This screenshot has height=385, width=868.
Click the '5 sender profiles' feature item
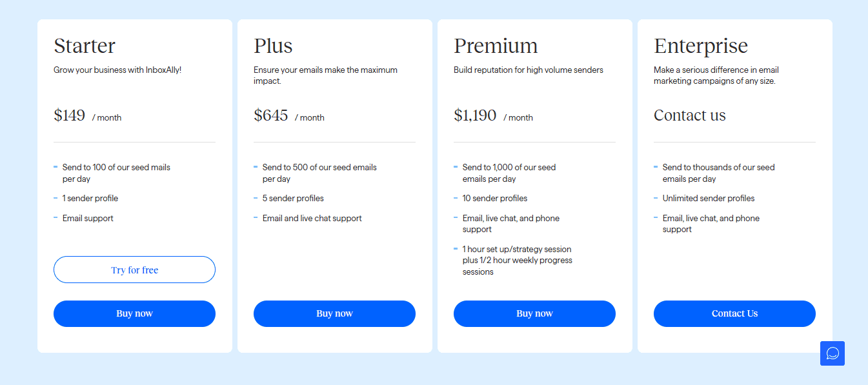pos(293,198)
